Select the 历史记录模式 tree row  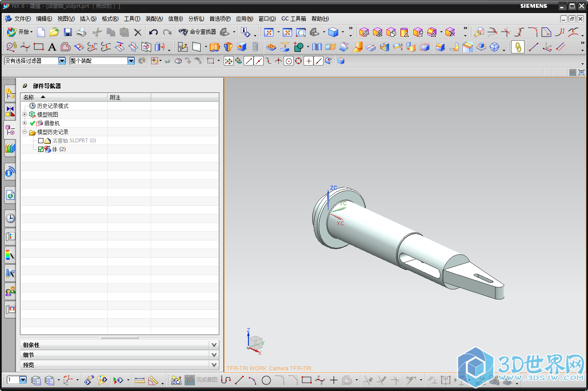pos(53,106)
